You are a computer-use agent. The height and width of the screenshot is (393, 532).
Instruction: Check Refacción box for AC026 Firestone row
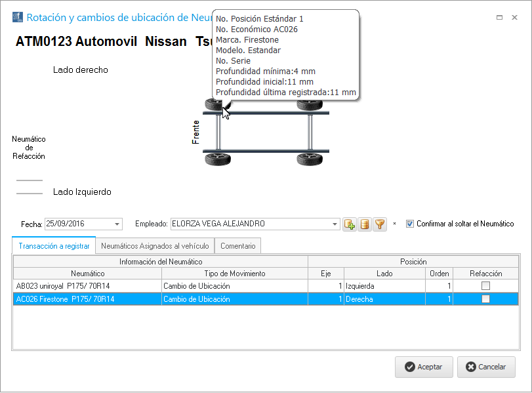[485, 299]
